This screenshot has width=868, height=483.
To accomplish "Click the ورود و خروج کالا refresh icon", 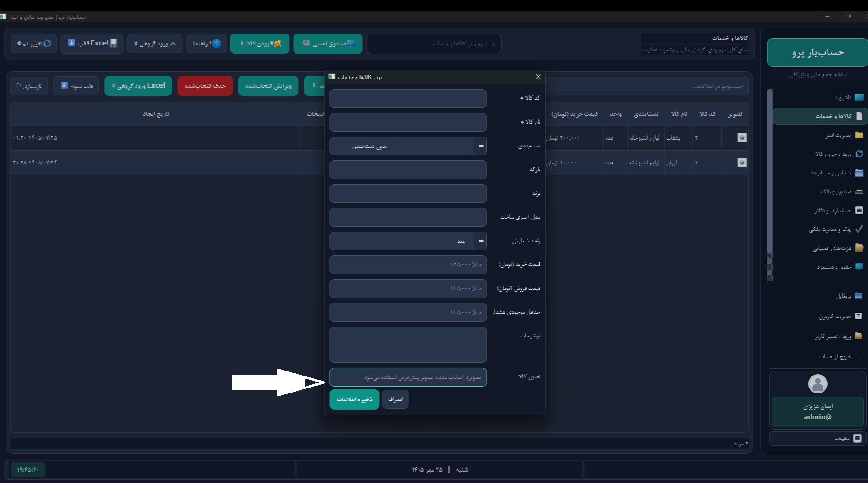I will pos(859,154).
